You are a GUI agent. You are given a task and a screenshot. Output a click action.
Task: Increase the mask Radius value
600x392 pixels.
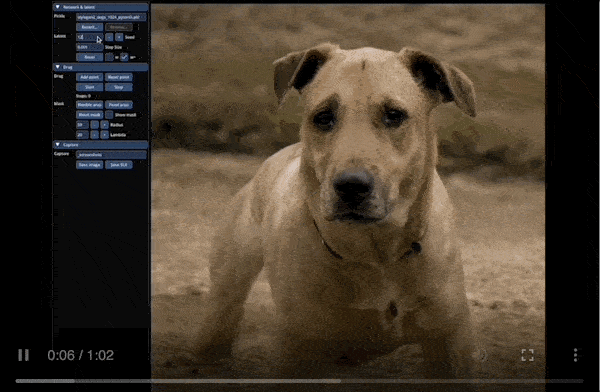pyautogui.click(x=104, y=125)
